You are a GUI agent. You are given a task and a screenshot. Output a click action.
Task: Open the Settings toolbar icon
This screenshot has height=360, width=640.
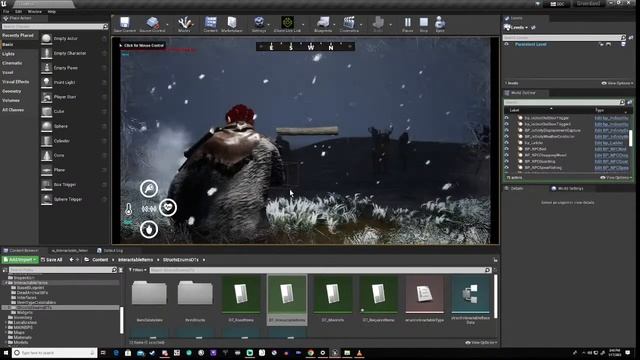point(259,24)
